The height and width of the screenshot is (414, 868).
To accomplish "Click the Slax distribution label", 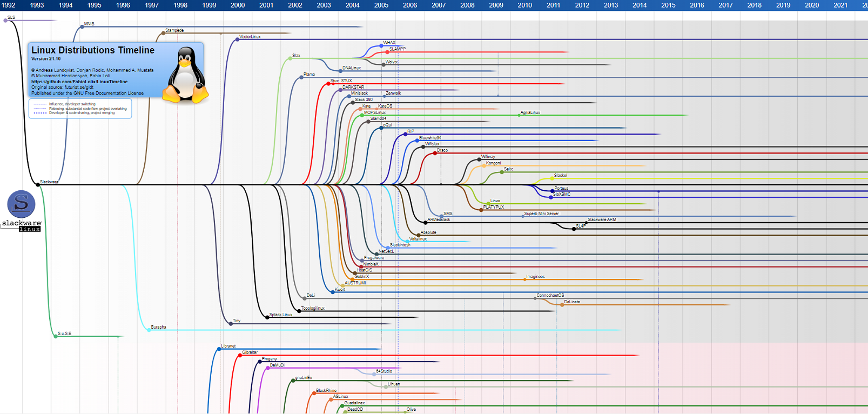I will (x=297, y=56).
